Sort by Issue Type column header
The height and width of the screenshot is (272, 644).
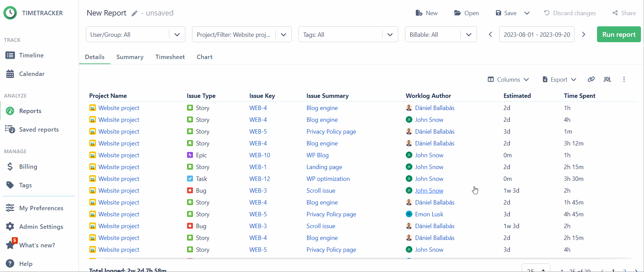coord(201,96)
